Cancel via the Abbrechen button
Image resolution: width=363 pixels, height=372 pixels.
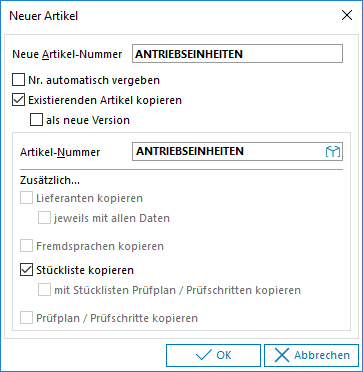(x=311, y=355)
